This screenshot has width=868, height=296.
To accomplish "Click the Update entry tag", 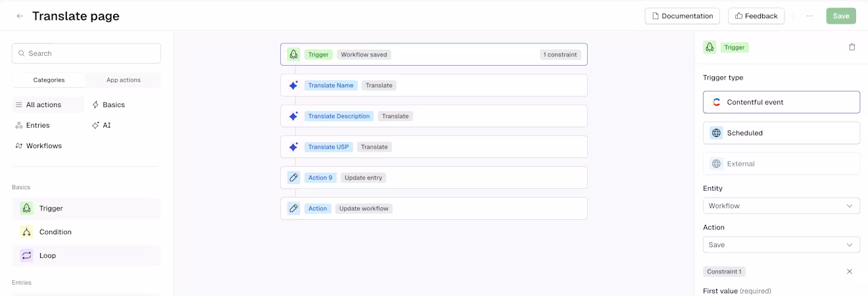I will click(x=363, y=178).
